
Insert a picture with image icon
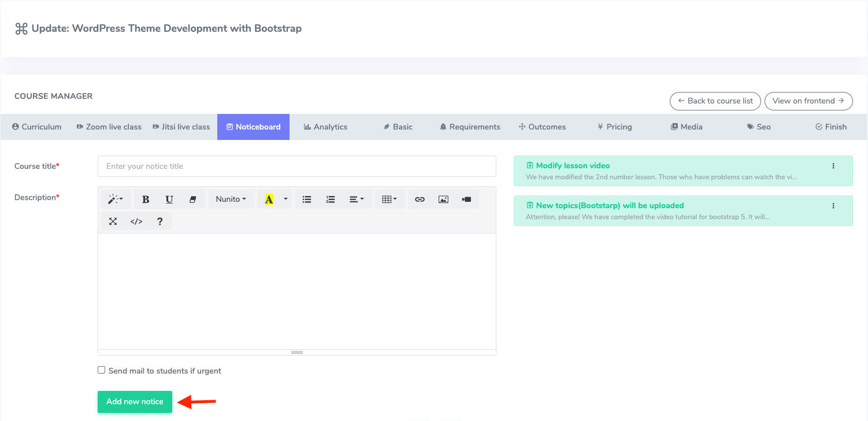[x=443, y=200]
